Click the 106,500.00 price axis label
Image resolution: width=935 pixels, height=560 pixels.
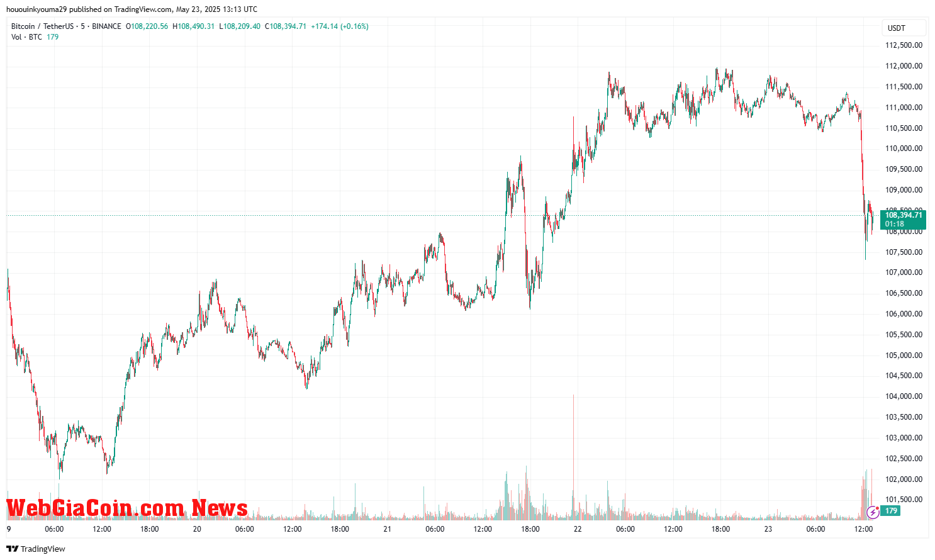point(904,293)
